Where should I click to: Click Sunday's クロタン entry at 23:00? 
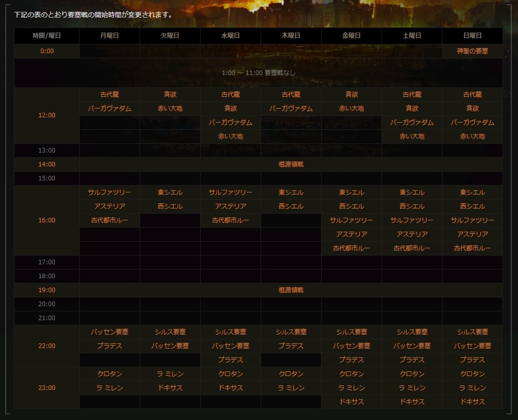point(472,374)
